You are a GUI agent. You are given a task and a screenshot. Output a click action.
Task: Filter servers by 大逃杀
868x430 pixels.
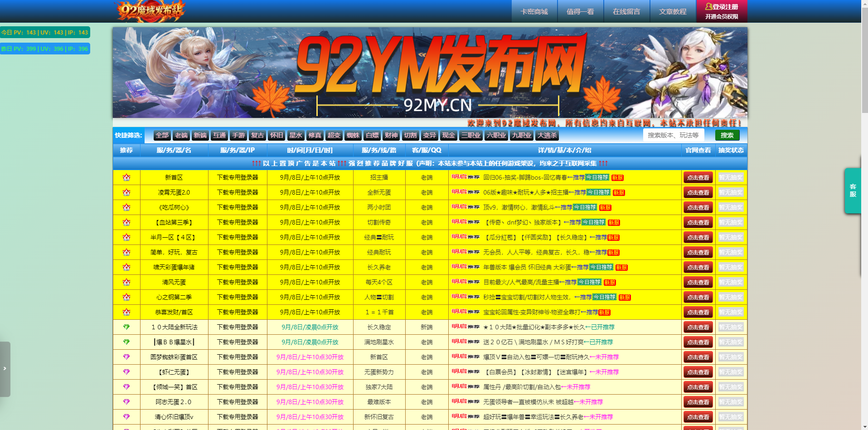[x=547, y=135]
